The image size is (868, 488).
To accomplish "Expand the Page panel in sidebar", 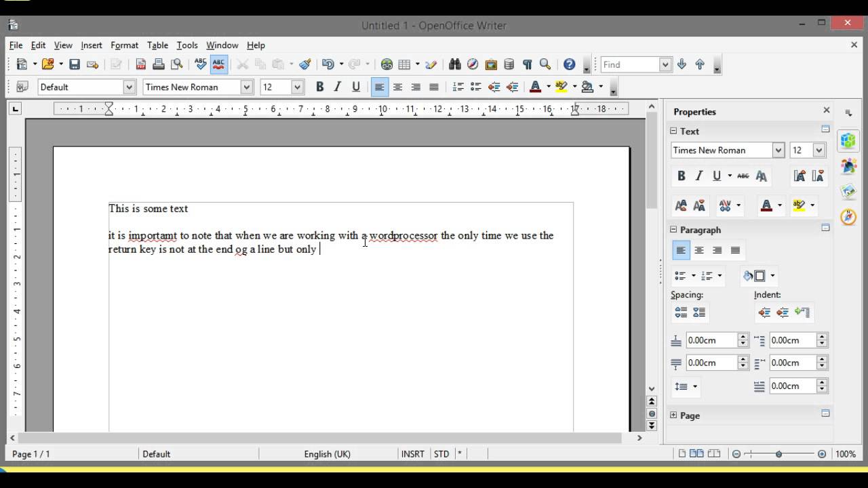I will (x=673, y=415).
